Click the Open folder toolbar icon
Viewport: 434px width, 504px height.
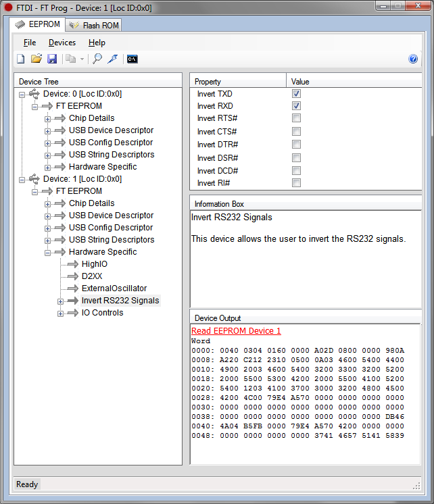(37, 59)
